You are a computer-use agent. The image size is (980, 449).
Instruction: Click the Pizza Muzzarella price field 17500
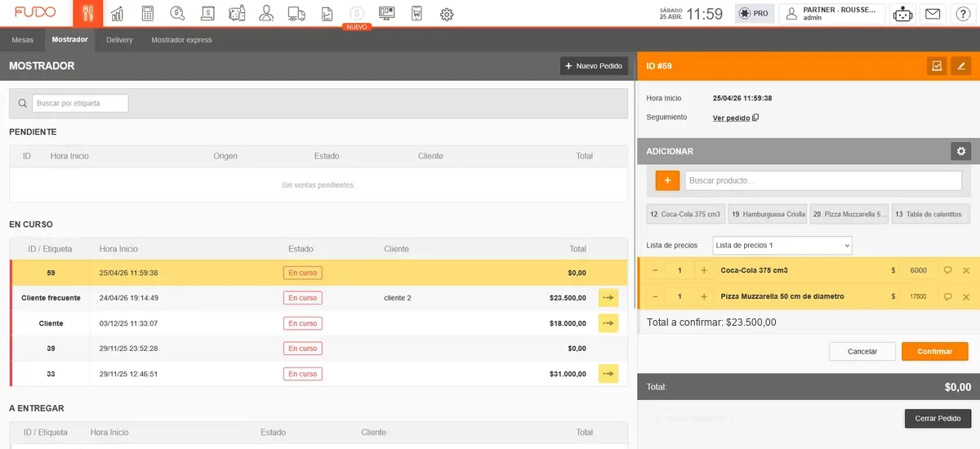tap(918, 296)
